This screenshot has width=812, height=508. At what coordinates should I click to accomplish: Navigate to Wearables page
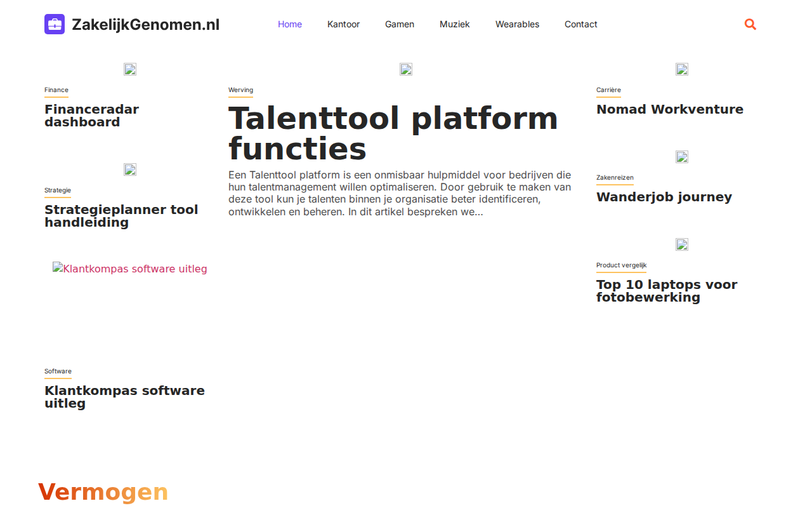[x=517, y=24]
